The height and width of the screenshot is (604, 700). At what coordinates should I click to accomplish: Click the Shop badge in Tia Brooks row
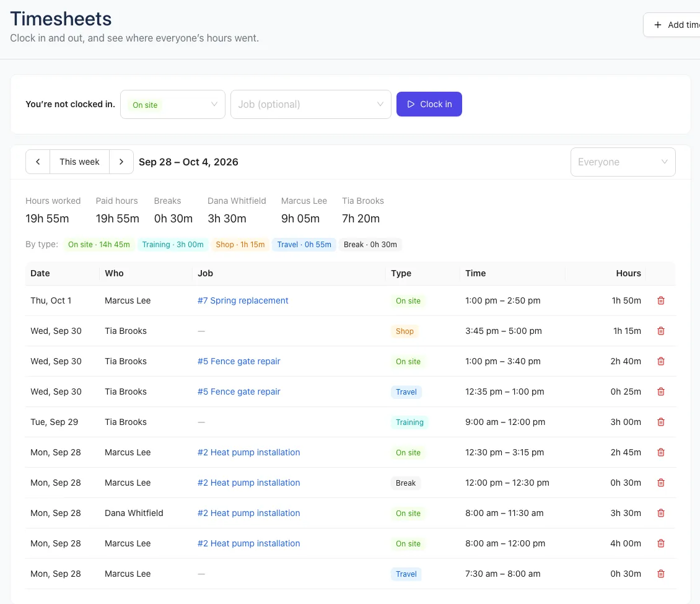pyautogui.click(x=405, y=331)
